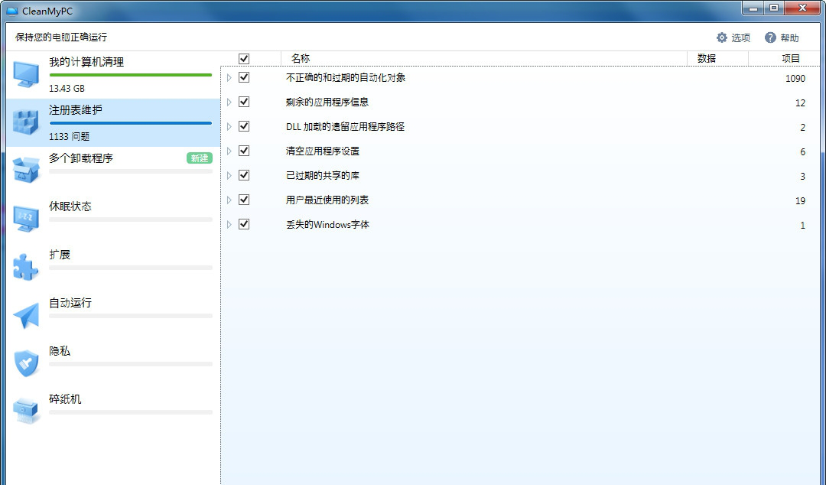Click the 13.43 GB size text
This screenshot has width=826, height=504.
point(67,89)
